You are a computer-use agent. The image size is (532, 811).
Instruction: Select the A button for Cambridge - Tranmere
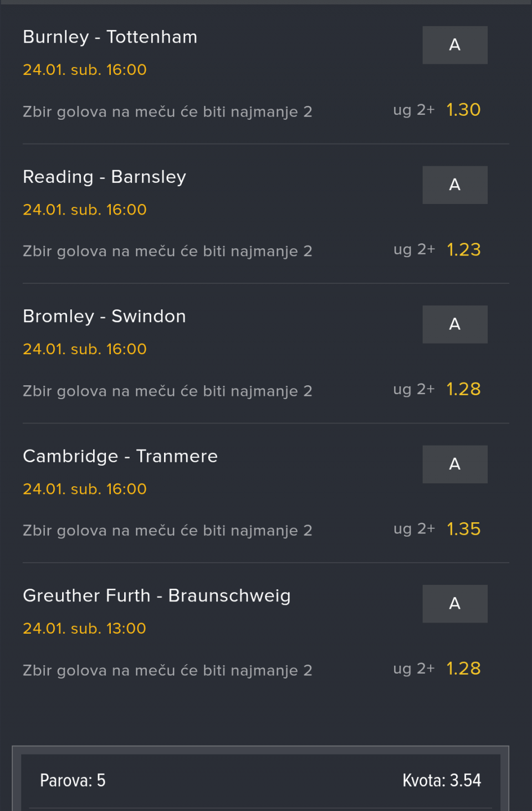point(454,464)
